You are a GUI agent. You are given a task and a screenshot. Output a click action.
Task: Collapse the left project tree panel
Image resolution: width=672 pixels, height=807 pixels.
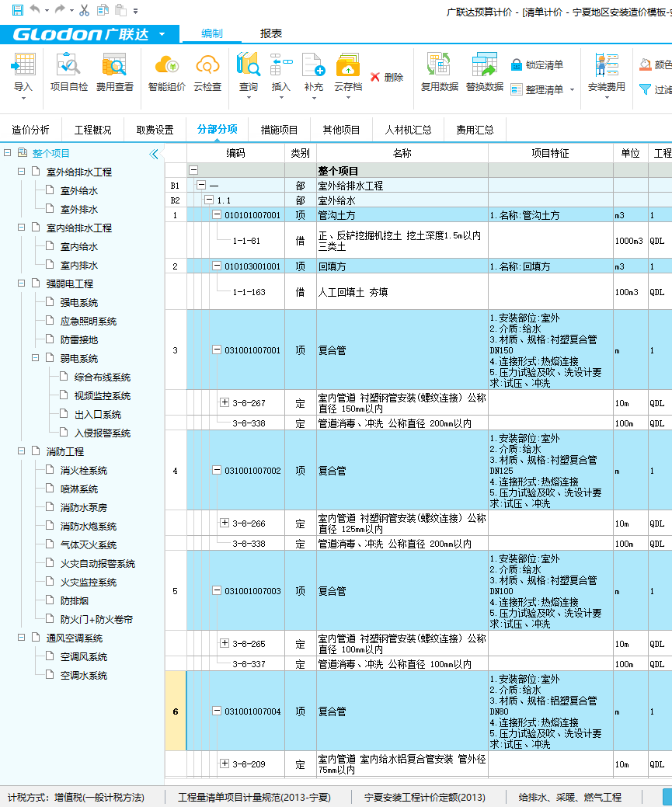[154, 154]
